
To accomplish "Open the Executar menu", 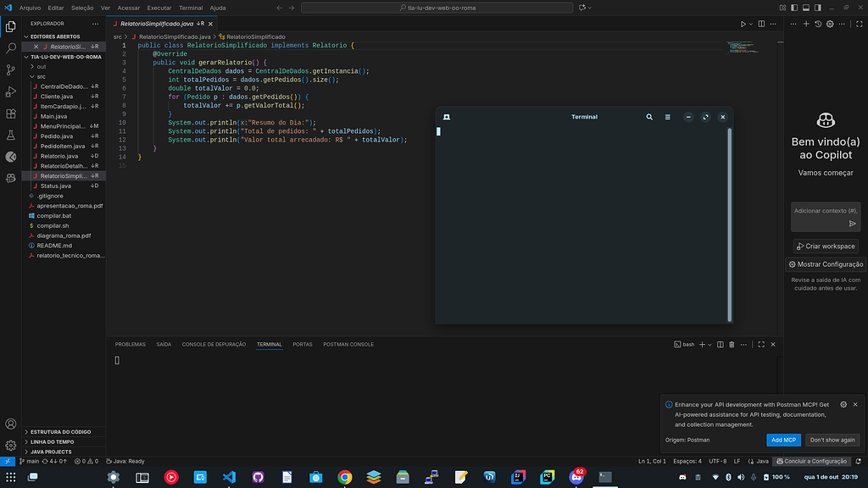I will (158, 8).
